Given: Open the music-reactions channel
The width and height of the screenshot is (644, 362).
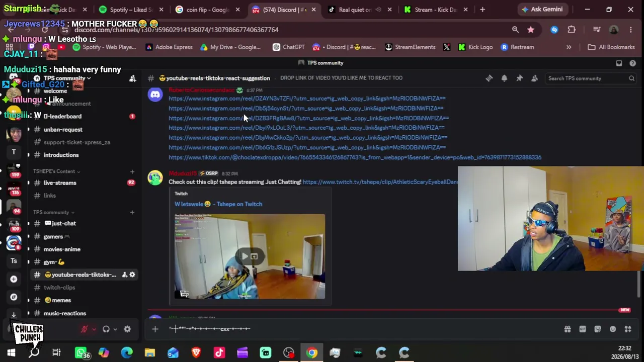Looking at the screenshot, I should (84, 313).
